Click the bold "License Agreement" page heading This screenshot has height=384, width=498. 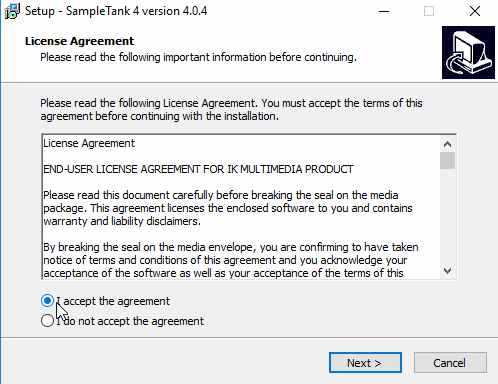[79, 41]
